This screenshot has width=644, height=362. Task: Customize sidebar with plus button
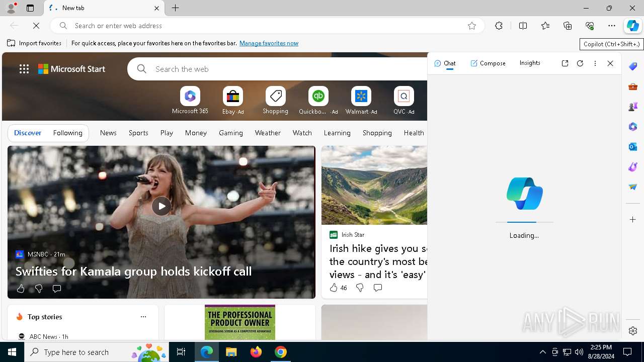click(x=633, y=220)
